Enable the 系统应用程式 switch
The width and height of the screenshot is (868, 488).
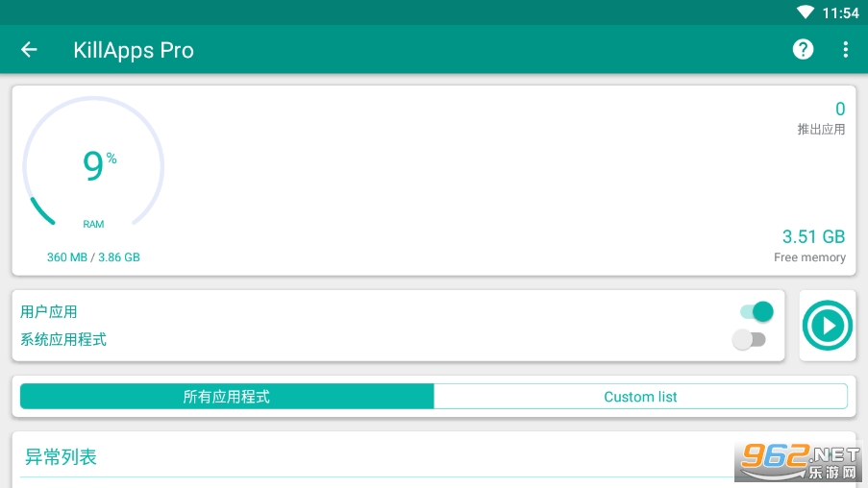[x=749, y=339]
